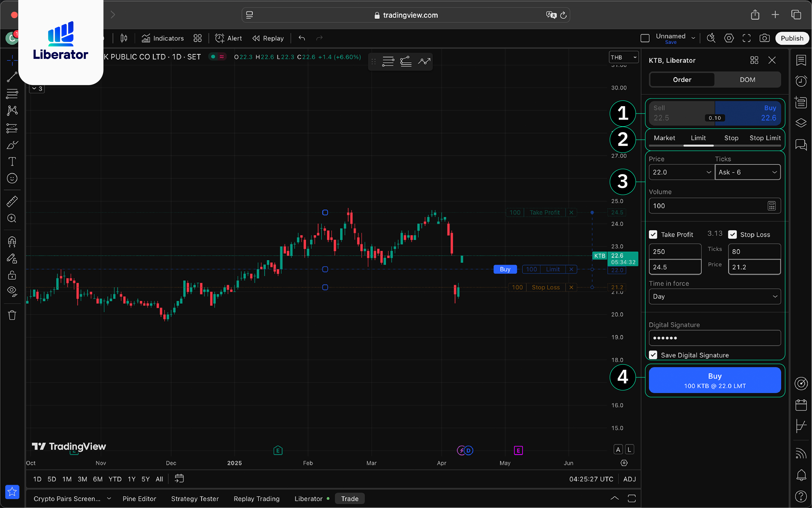Viewport: 812px width, 508px height.
Task: Open the watchlist panel icon
Action: [x=801, y=60]
